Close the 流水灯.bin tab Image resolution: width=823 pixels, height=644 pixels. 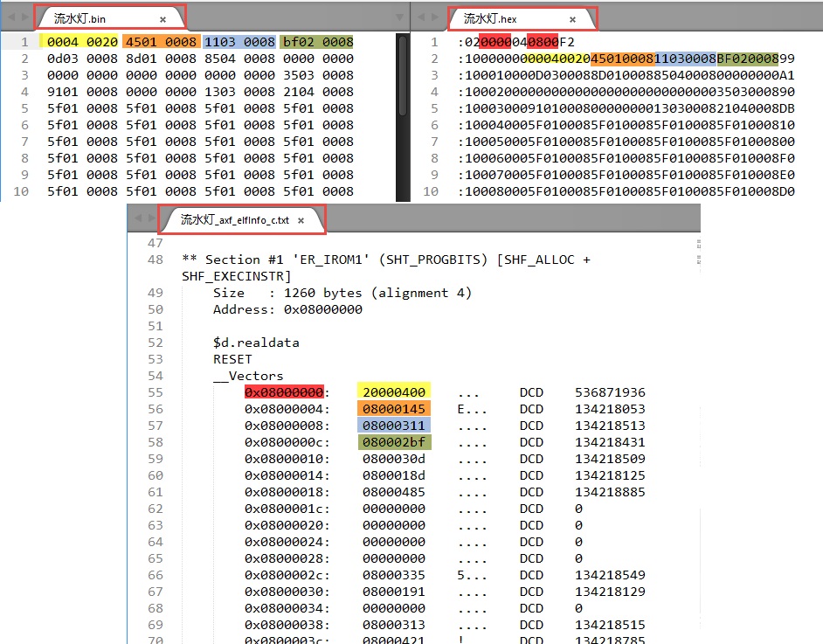[x=163, y=19]
